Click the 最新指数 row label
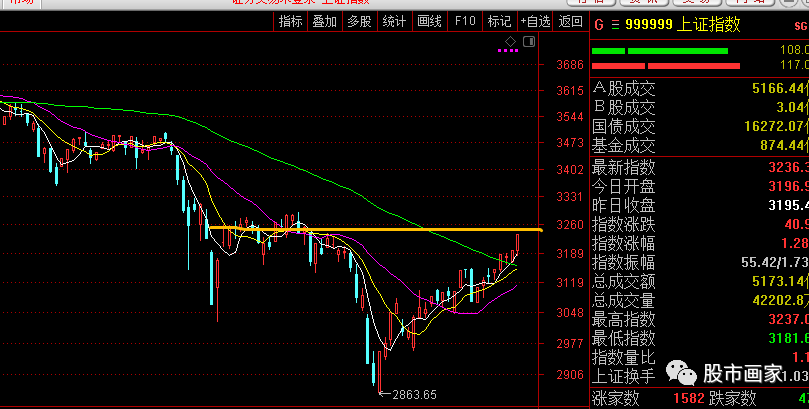This screenshot has width=809, height=409. coord(623,167)
